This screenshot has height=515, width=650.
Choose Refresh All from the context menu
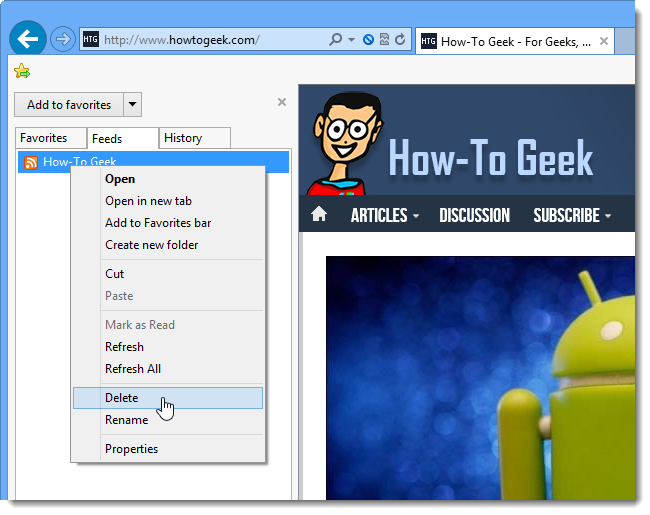168,369
